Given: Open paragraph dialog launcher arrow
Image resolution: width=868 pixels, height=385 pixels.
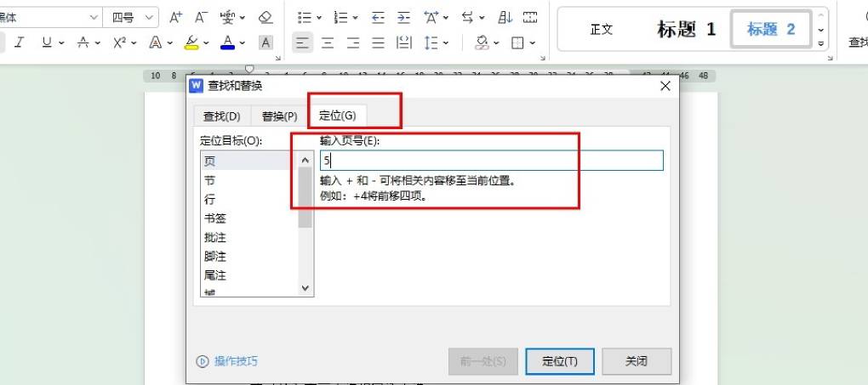Looking at the screenshot, I should 543,58.
